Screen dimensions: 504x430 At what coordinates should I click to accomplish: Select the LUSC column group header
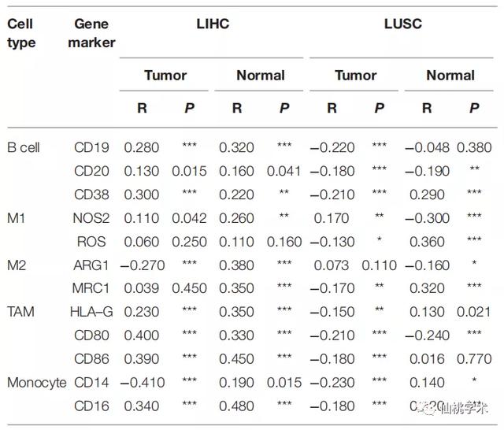(x=403, y=24)
